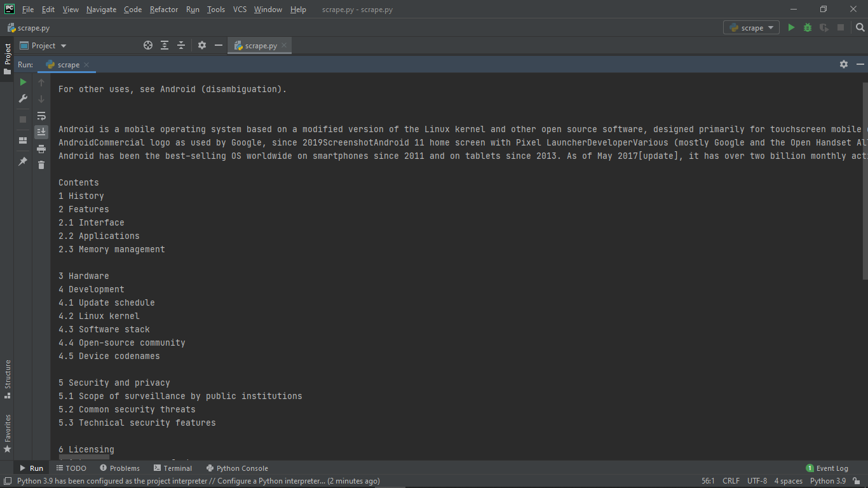Click output line '5.2 Common security threats'
Viewport: 868px width, 488px height.
(127, 409)
